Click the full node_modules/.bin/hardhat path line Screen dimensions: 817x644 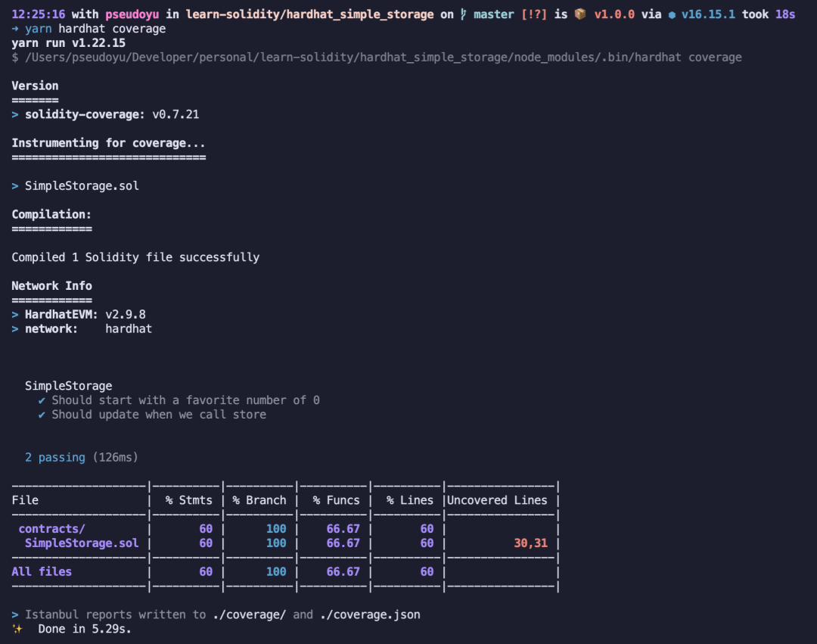pyautogui.click(x=377, y=58)
